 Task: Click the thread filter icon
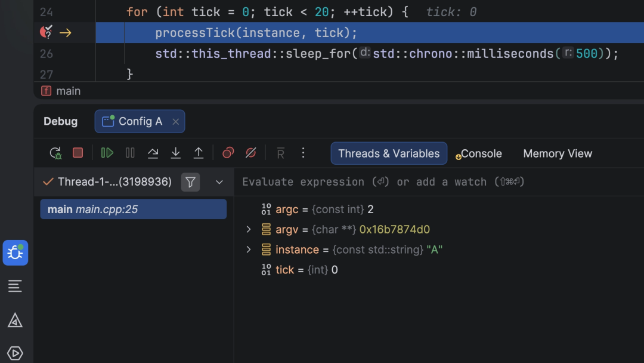[x=191, y=181]
